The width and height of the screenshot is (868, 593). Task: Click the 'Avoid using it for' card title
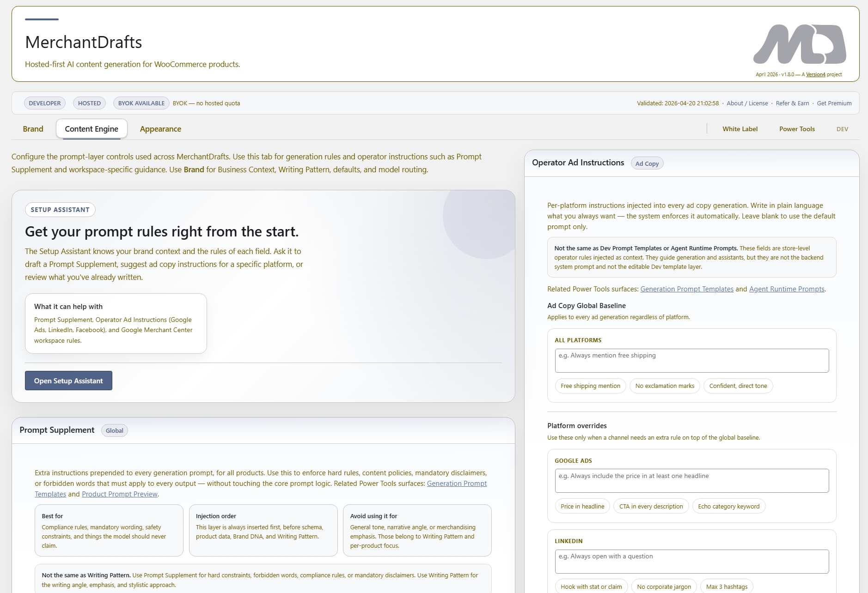373,516
